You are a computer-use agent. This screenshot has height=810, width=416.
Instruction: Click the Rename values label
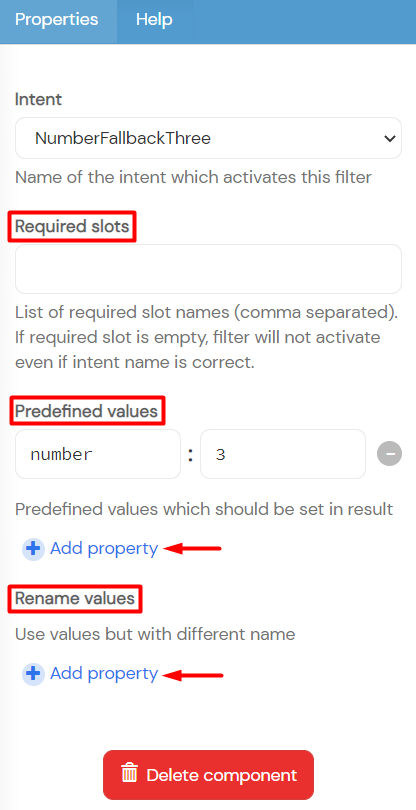coord(75,598)
